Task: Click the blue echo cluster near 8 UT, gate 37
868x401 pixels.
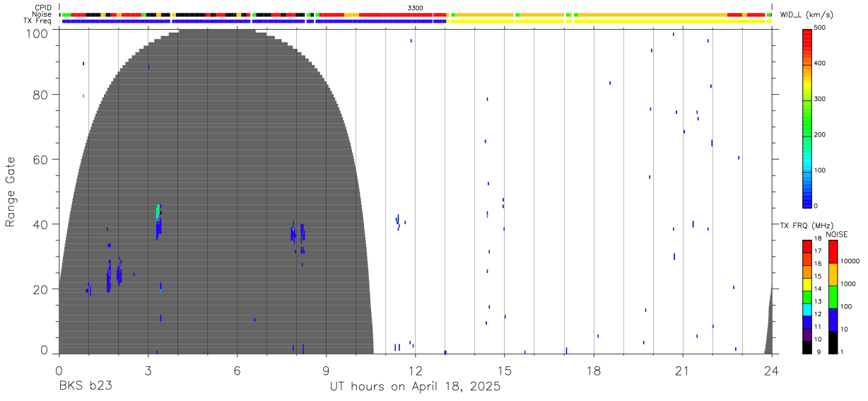Action: pyautogui.click(x=292, y=233)
